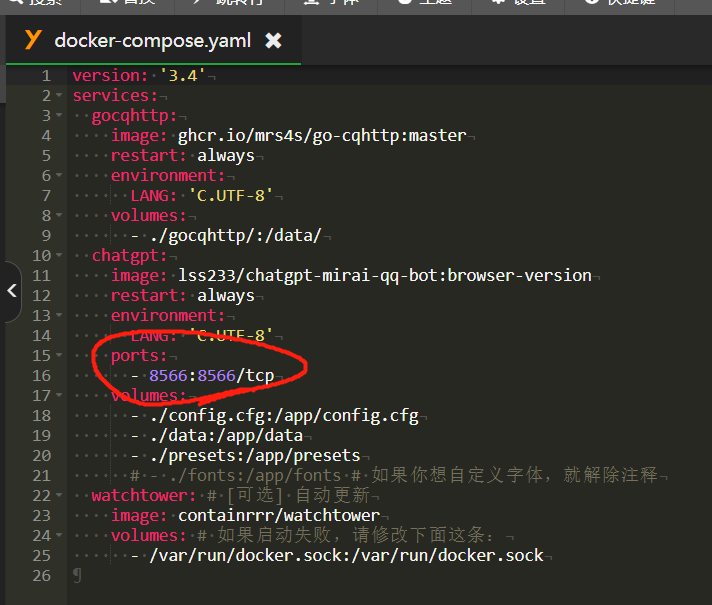The image size is (712, 605).
Task: Click the ./gocqhttp/:/data/ volume entry
Action: [236, 236]
